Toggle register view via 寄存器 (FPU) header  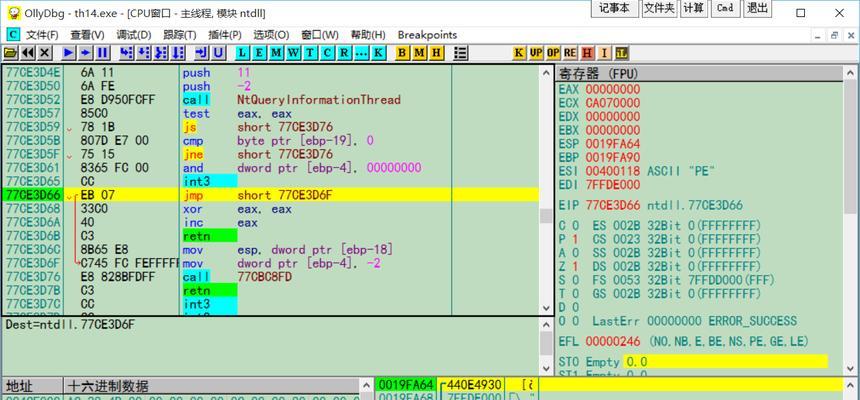700,74
